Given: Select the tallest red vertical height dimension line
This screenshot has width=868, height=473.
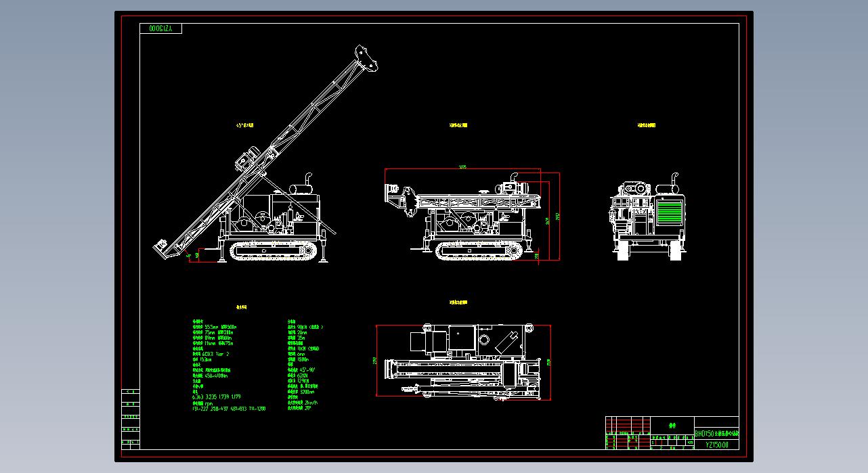Looking at the screenshot, I should tap(559, 217).
